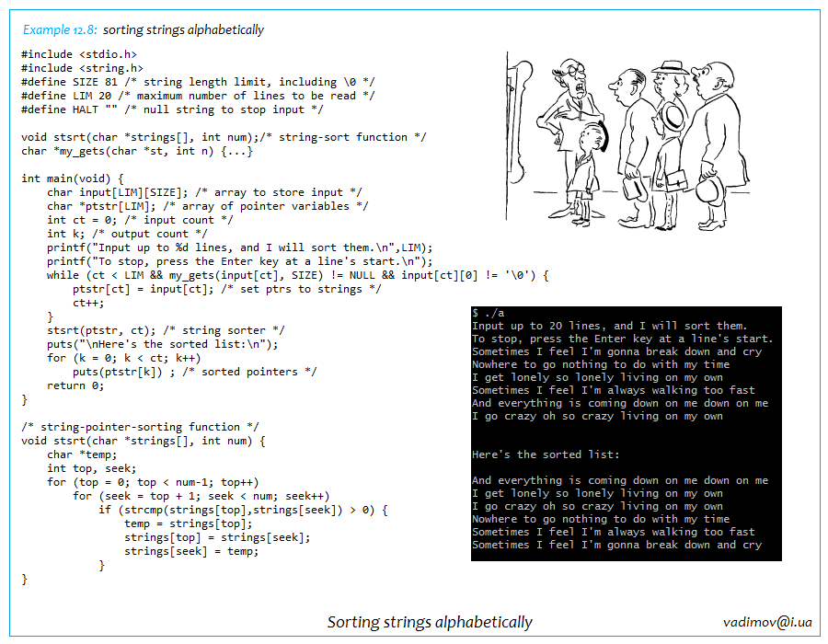This screenshot has width=828, height=644.
Task: Click the "int top, seek;" declaration
Action: pos(91,468)
